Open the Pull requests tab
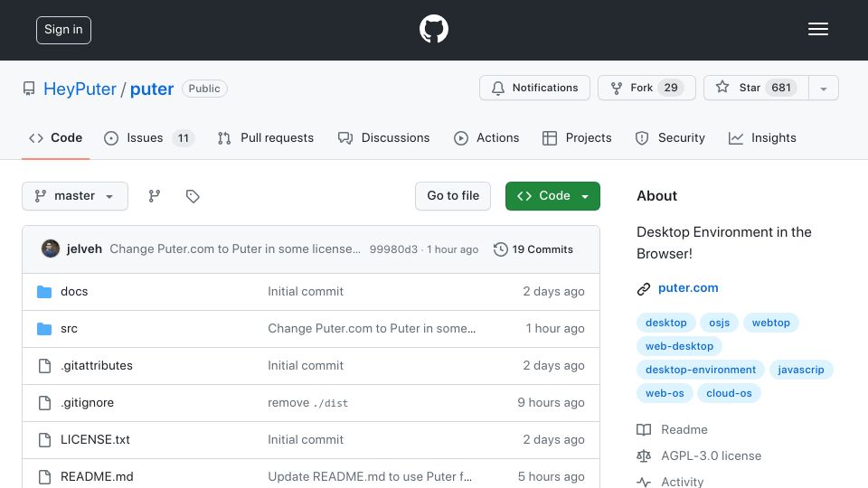Screen dimensions: 868x488 tap(266, 137)
